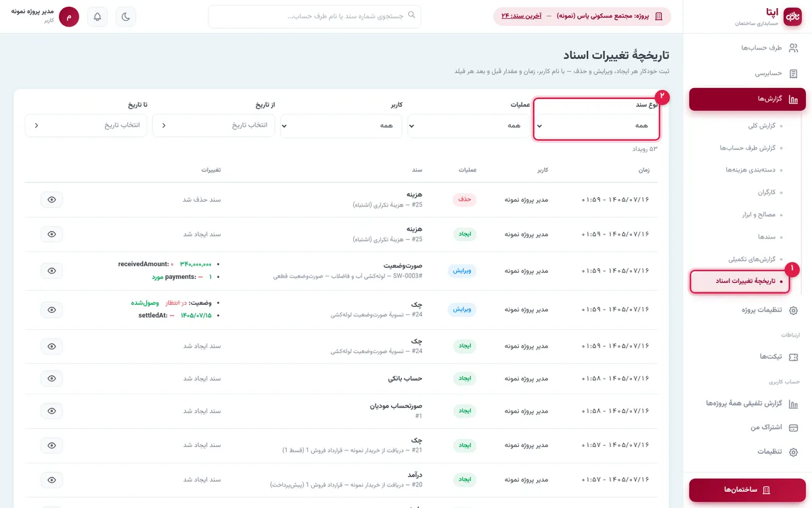Open عملیات filter dropdown
Image resolution: width=812 pixels, height=508 pixels.
[x=469, y=125]
